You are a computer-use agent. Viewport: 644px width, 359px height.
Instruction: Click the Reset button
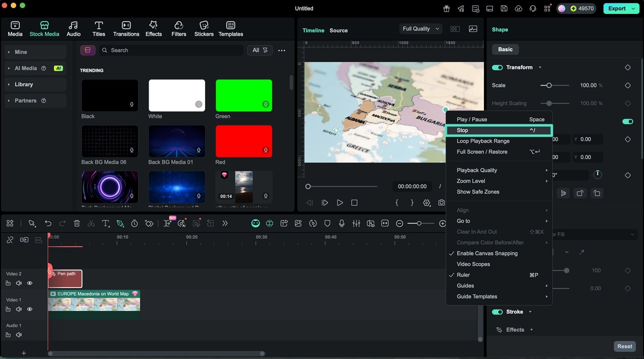(624, 347)
